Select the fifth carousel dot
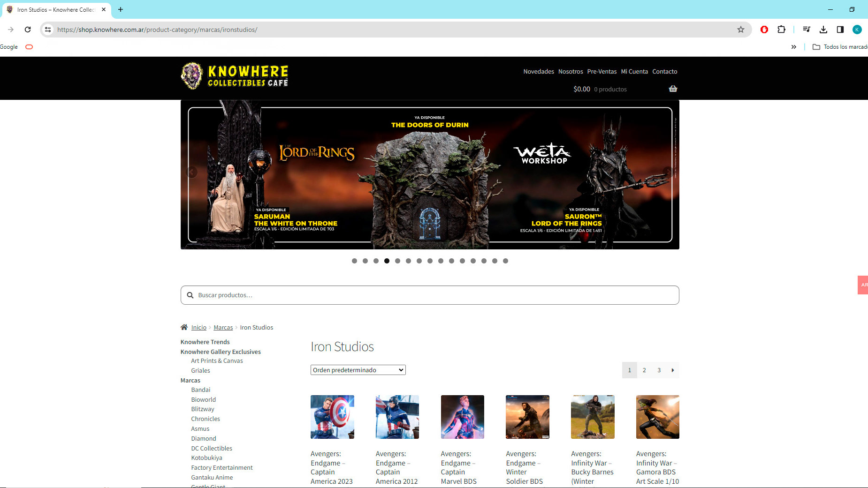 coord(397,261)
